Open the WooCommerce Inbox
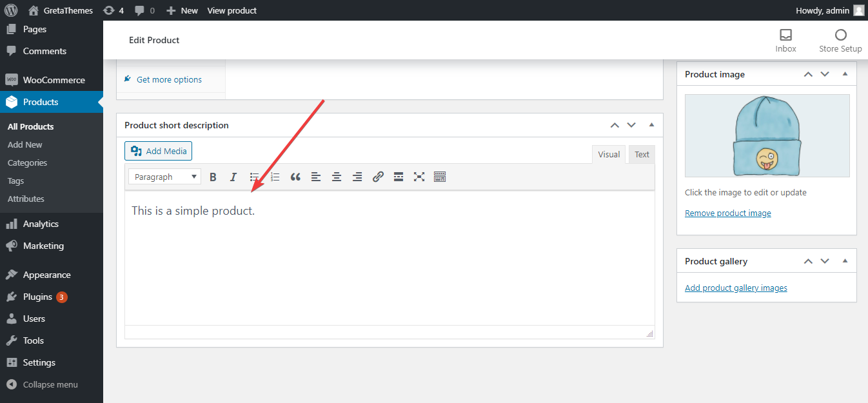The image size is (868, 403). pos(785,40)
